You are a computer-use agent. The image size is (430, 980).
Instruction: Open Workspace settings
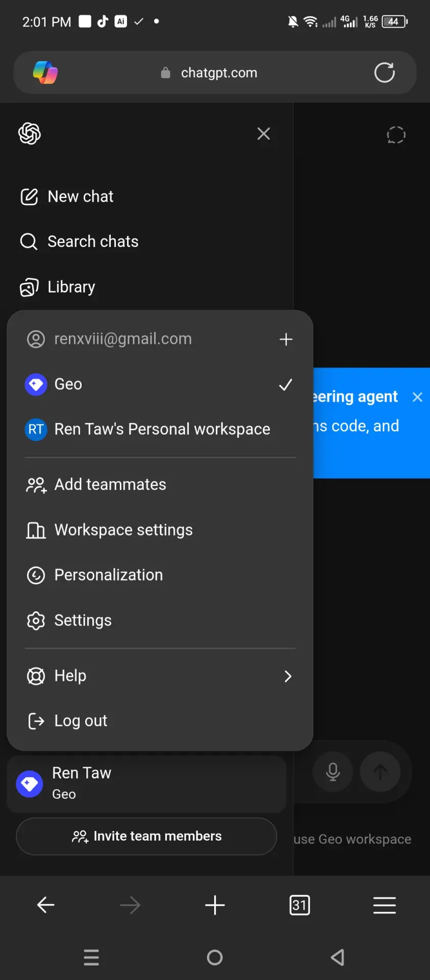pyautogui.click(x=160, y=530)
